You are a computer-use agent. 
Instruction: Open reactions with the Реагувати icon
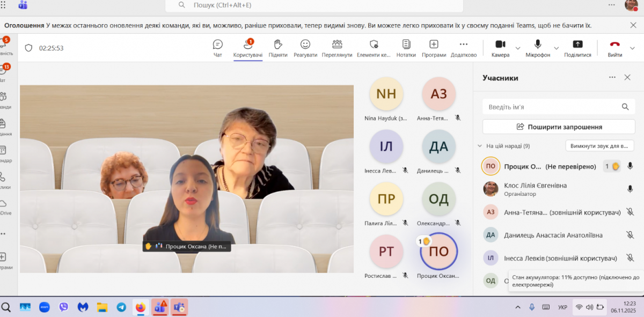(305, 48)
